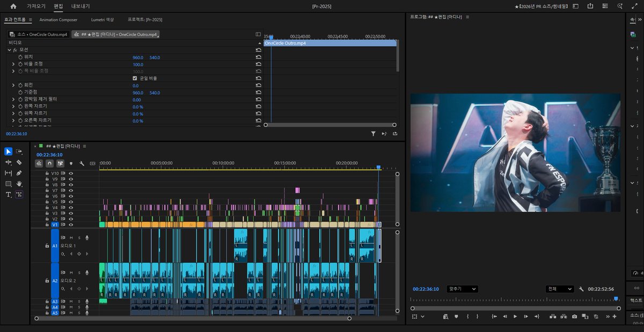Click program monitor playhead marker
This screenshot has height=332, width=644.
[x=616, y=299]
